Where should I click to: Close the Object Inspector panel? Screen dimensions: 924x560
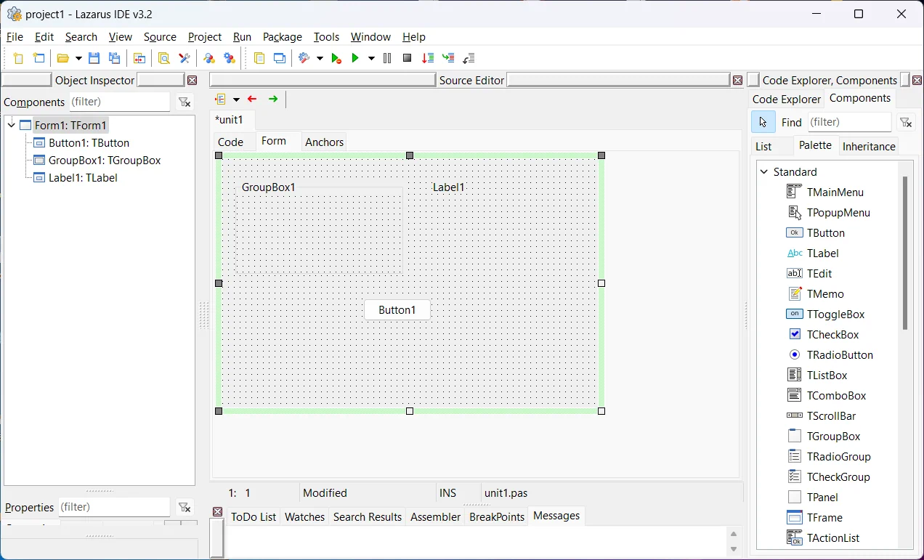192,80
